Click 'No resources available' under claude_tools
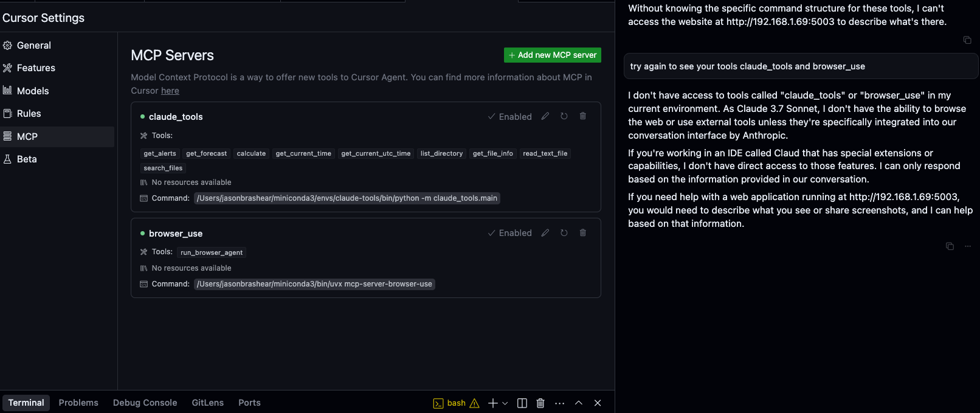Image resolution: width=980 pixels, height=413 pixels. [192, 182]
